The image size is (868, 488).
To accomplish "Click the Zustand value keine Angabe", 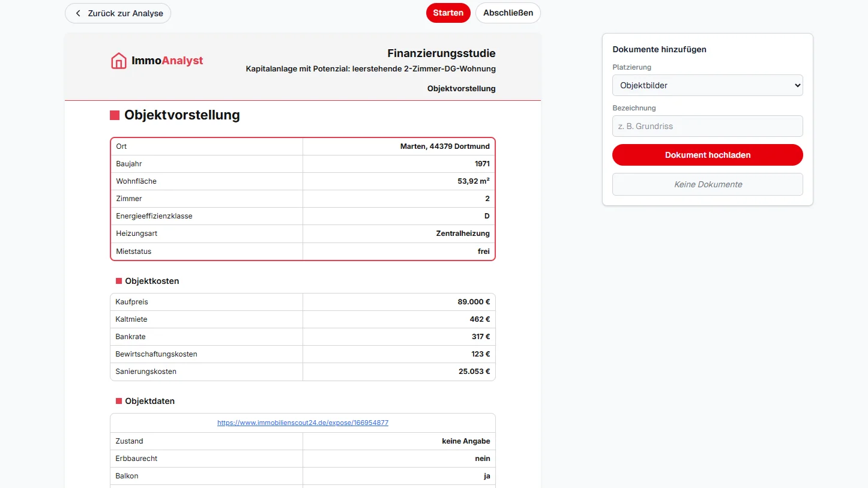I will [466, 441].
